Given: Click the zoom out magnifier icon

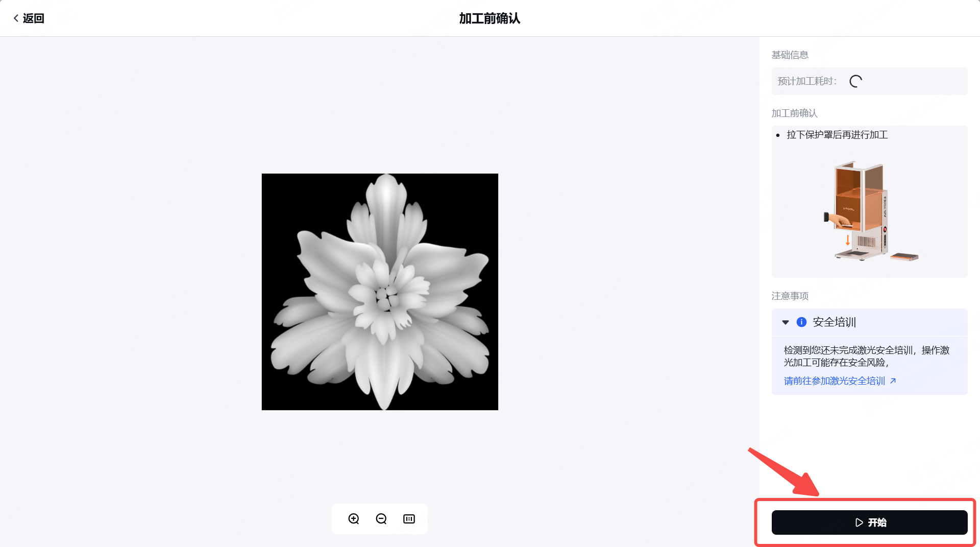Looking at the screenshot, I should (x=381, y=519).
